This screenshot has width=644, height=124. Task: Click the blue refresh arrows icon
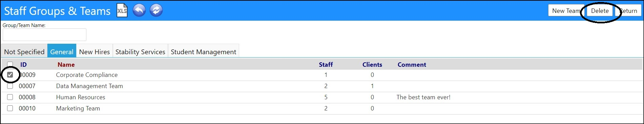pos(156,11)
